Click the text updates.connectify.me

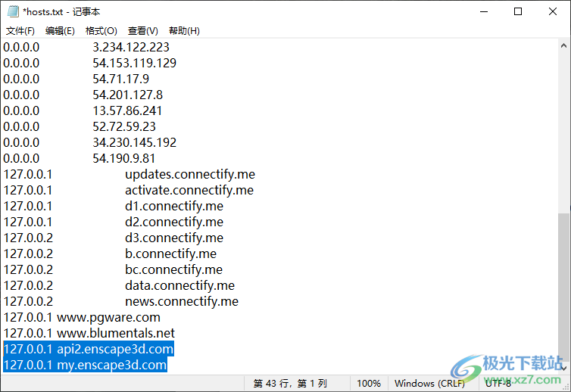[190, 174]
